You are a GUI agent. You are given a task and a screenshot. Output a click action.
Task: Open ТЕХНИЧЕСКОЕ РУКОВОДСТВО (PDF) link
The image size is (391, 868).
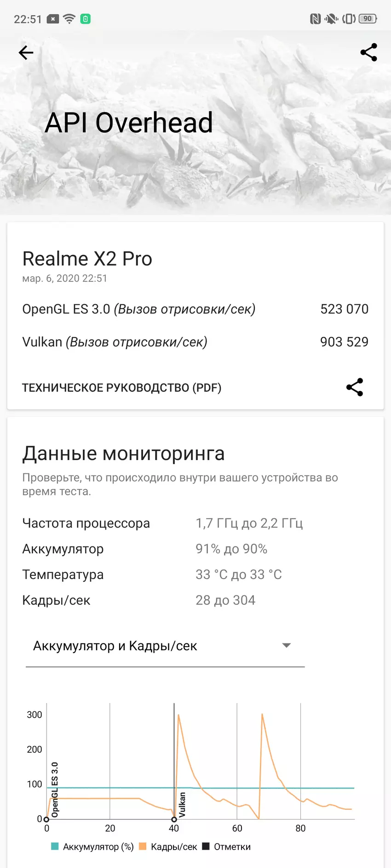pyautogui.click(x=122, y=388)
